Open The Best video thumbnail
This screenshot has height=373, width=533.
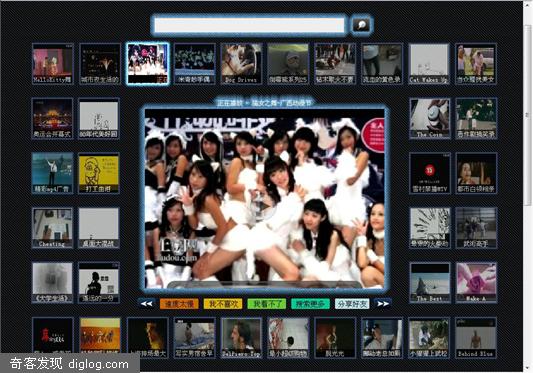(430, 283)
